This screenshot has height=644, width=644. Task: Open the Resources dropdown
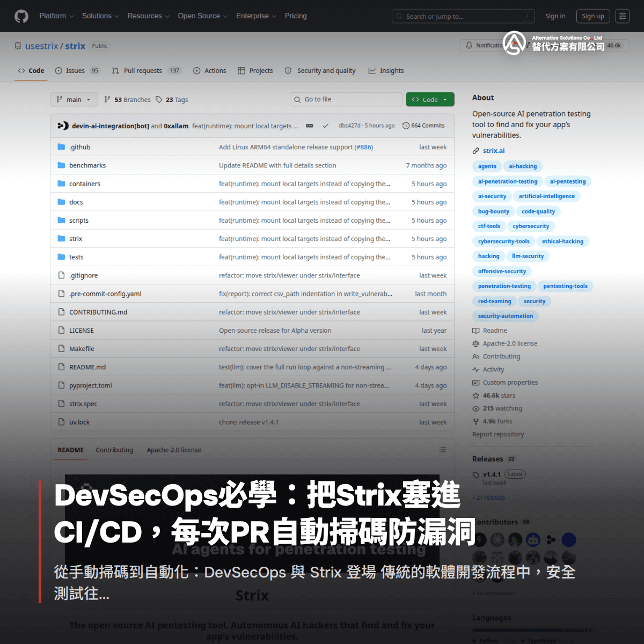[x=148, y=16]
